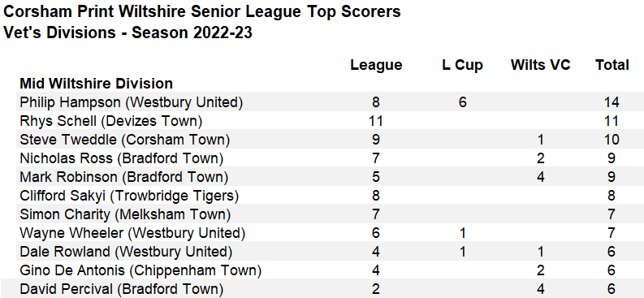Viewport: 644px width, 298px height.
Task: Click Simon Charity (Melksham Town) entry
Action: 125,214
